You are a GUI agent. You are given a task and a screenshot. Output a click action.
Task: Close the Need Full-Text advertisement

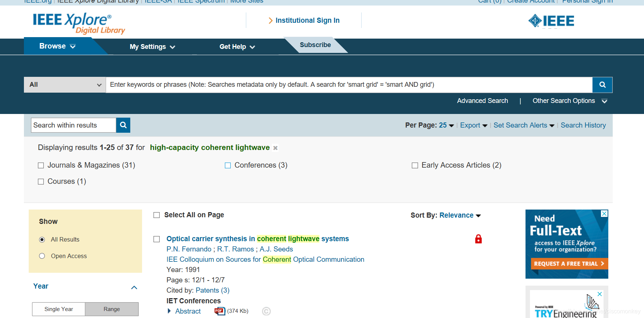click(604, 214)
